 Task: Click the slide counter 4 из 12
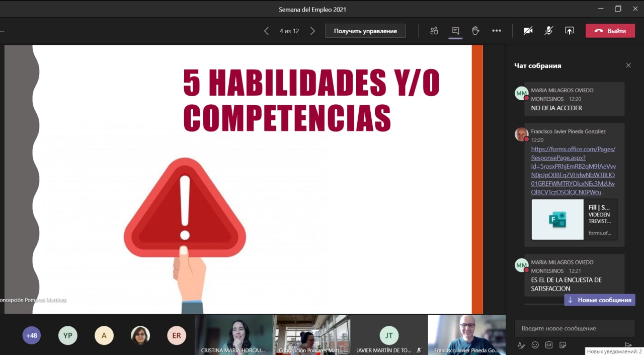289,31
